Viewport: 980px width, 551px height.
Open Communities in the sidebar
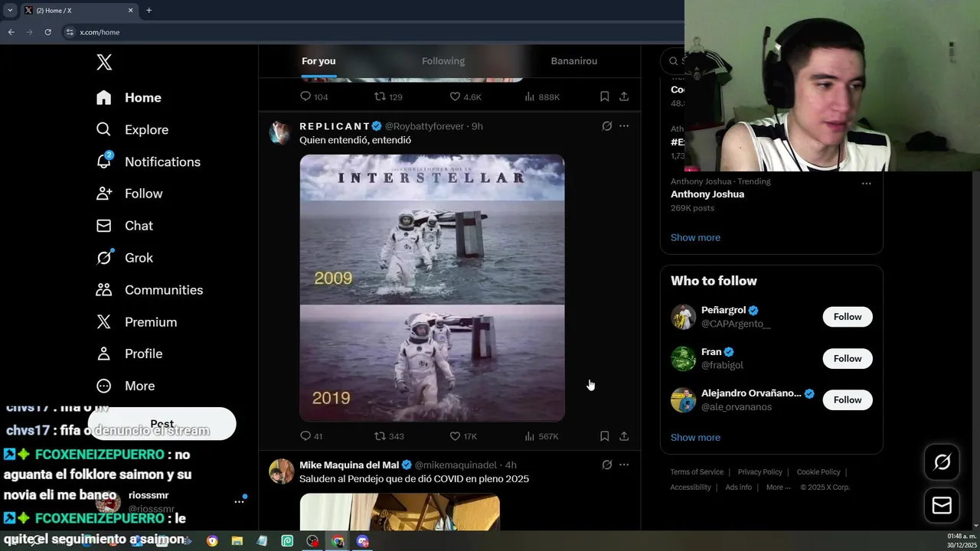(149, 290)
